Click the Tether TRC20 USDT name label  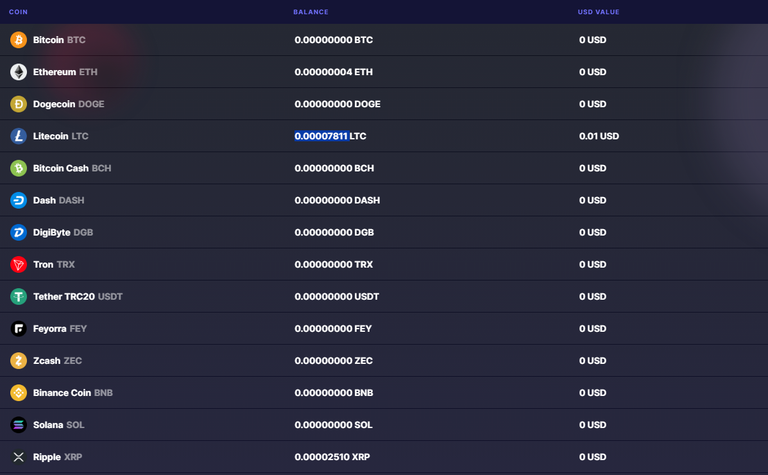(x=78, y=296)
